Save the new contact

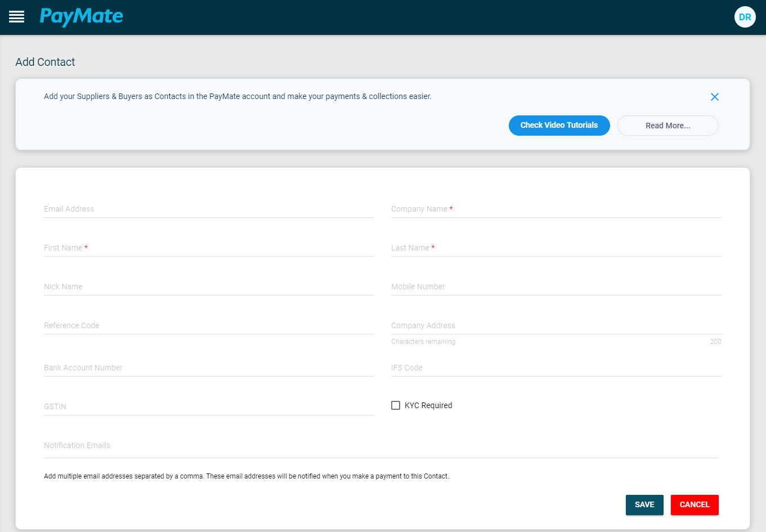pos(644,505)
